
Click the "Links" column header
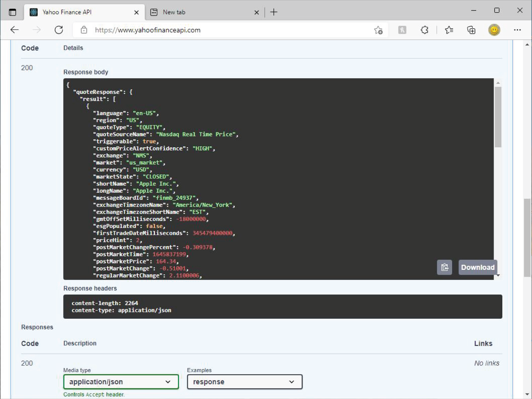click(x=483, y=343)
